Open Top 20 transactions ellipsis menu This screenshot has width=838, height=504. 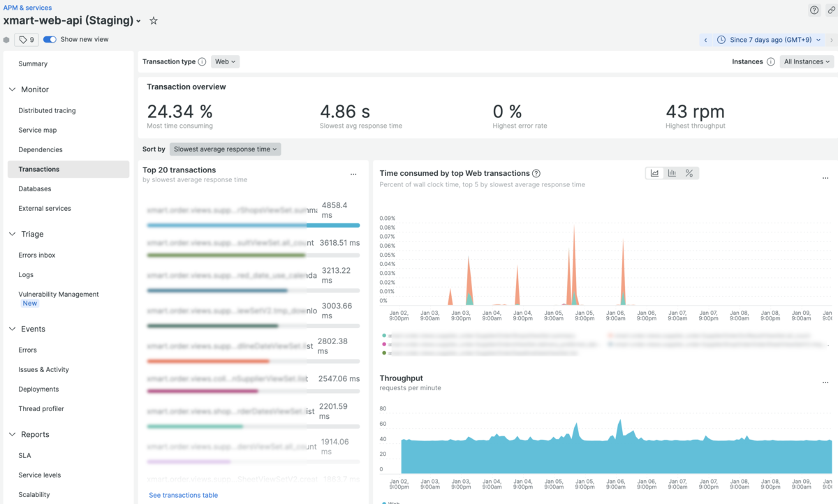353,175
